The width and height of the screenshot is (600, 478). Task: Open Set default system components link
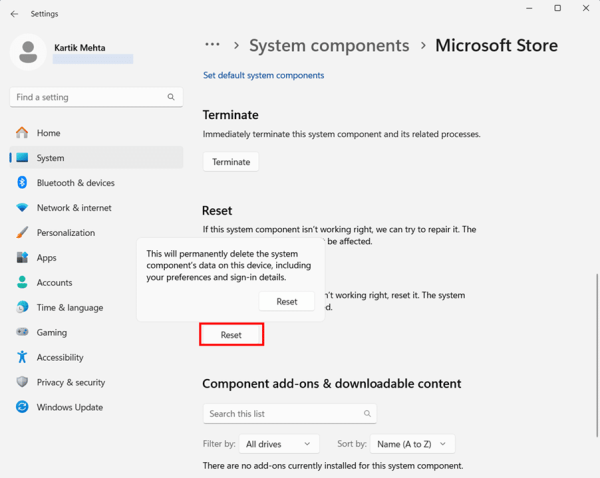pyautogui.click(x=263, y=75)
